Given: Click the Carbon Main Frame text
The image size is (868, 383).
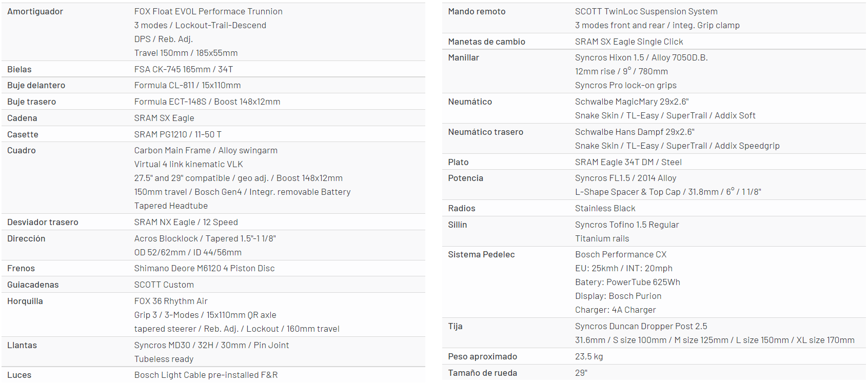Looking at the screenshot, I should click(172, 150).
